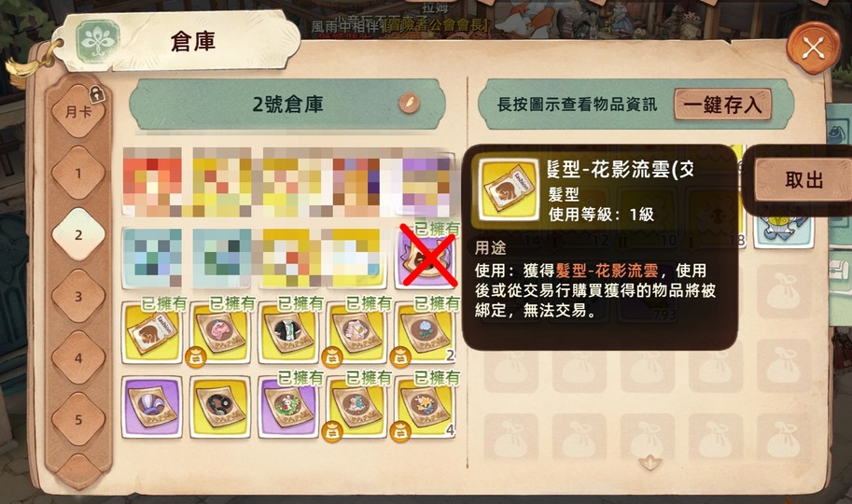Select the last fashion voucher with count 4
This screenshot has width=852, height=504.
point(425,407)
